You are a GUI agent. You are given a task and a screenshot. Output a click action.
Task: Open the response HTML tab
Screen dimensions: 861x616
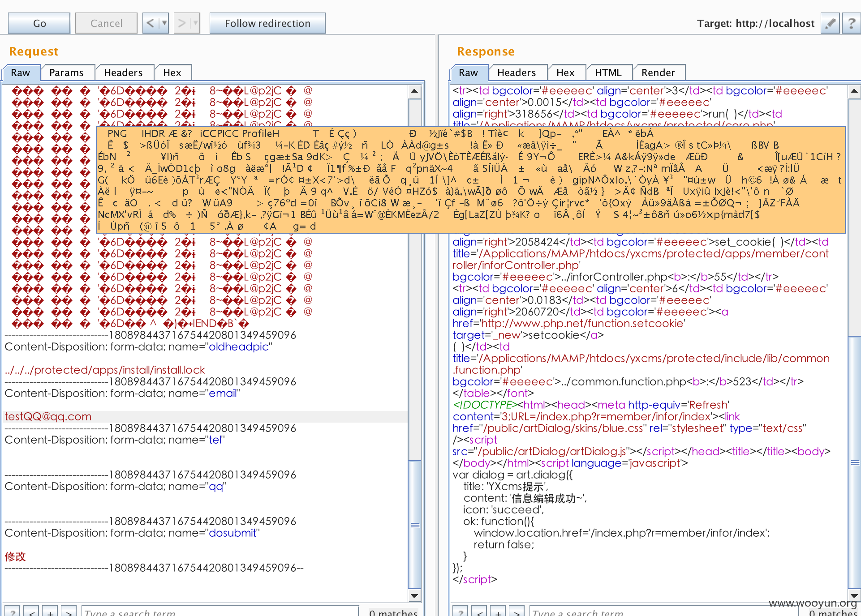pos(608,73)
